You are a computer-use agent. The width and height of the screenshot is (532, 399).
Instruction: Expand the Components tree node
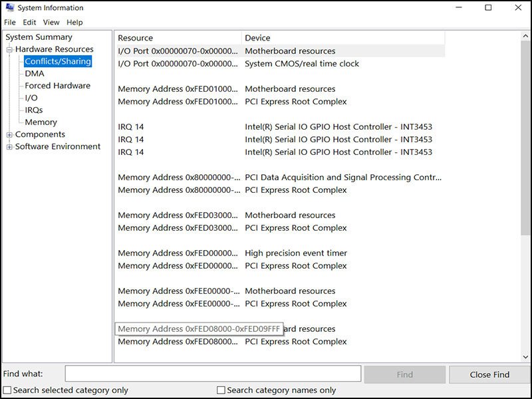[9, 134]
